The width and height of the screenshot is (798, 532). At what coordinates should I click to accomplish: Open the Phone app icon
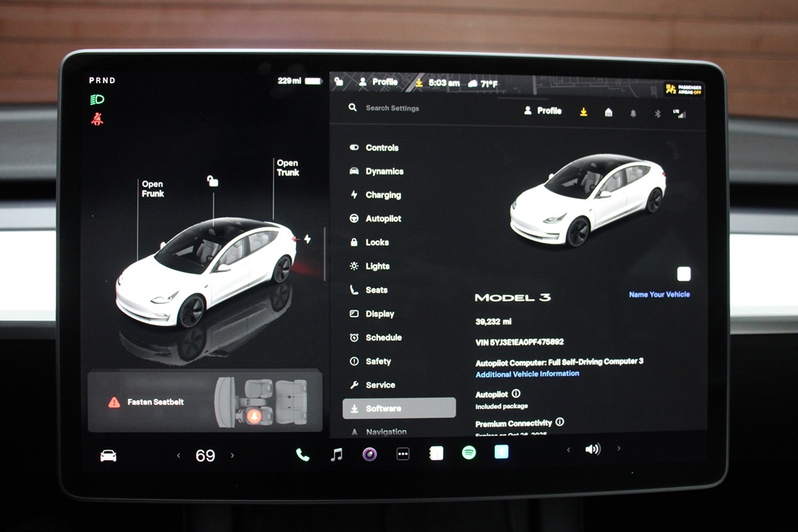(303, 455)
